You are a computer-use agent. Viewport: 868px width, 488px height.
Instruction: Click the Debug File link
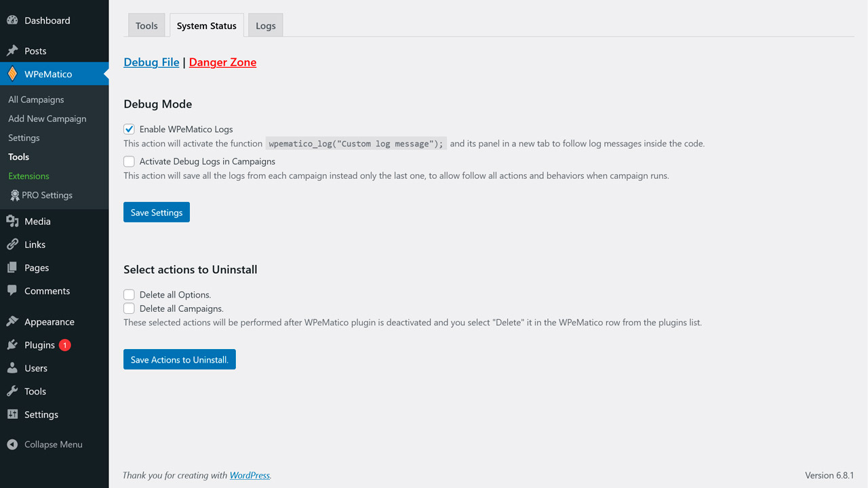[x=151, y=62]
